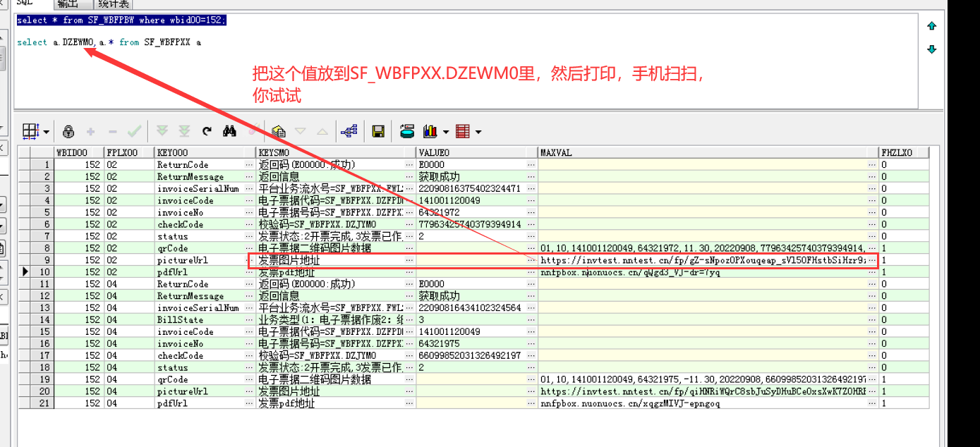The image size is (980, 447).
Task: Click the padlock edit data icon
Action: coord(68,131)
